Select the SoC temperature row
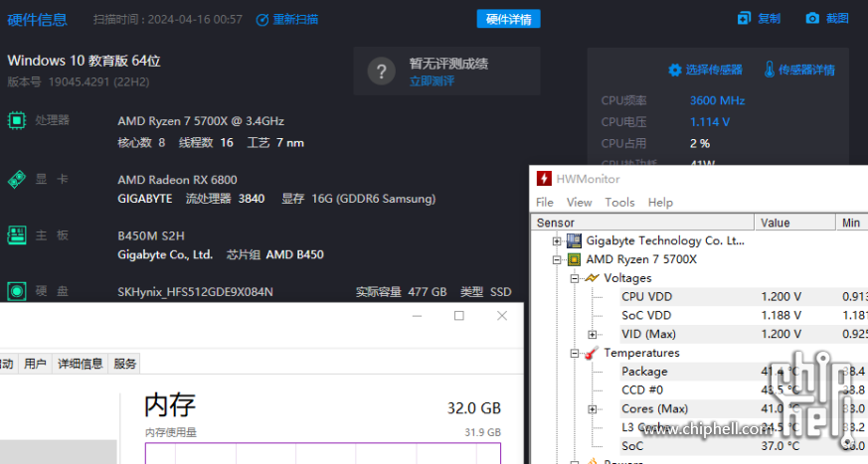The height and width of the screenshot is (464, 868). pos(744,446)
